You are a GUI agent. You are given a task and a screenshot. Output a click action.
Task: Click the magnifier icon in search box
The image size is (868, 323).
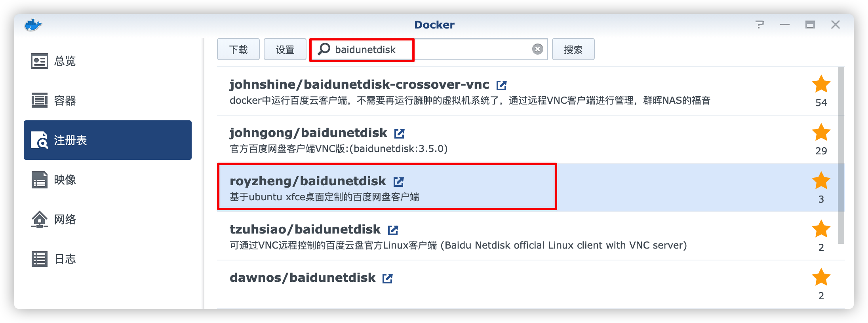pos(324,49)
